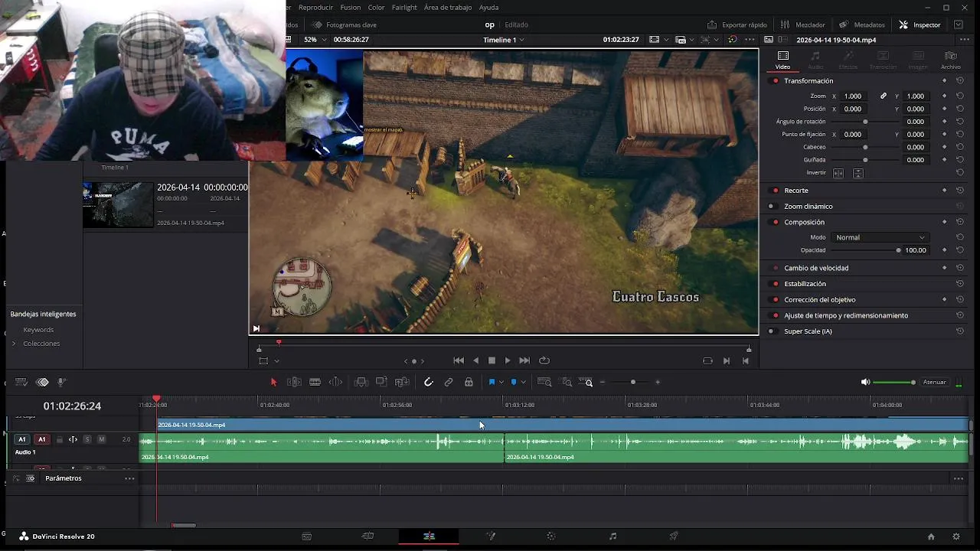Open marker color dropdown arrow
The height and width of the screenshot is (551, 980).
(x=524, y=382)
